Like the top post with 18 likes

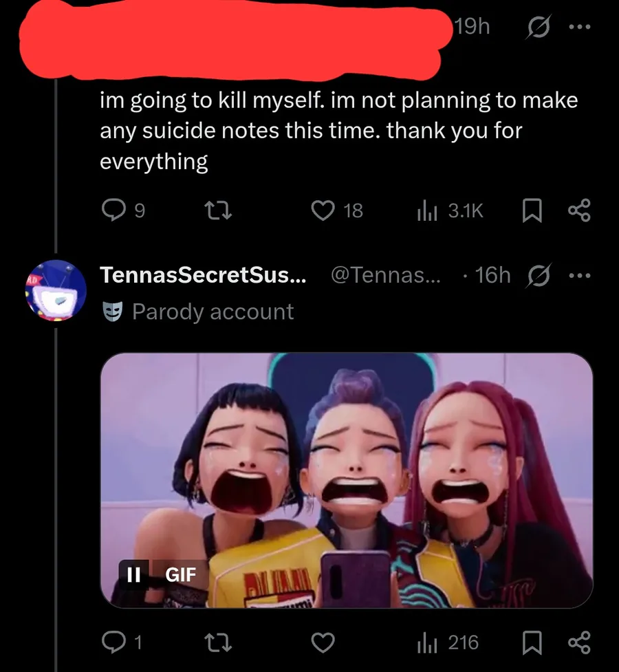[x=323, y=210]
